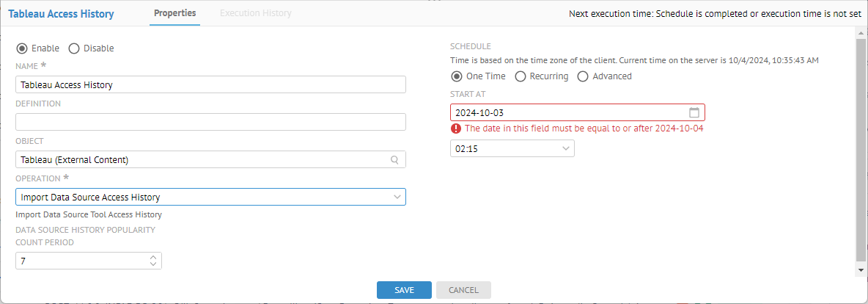
Task: Click the empty Definition field
Action: pos(210,122)
